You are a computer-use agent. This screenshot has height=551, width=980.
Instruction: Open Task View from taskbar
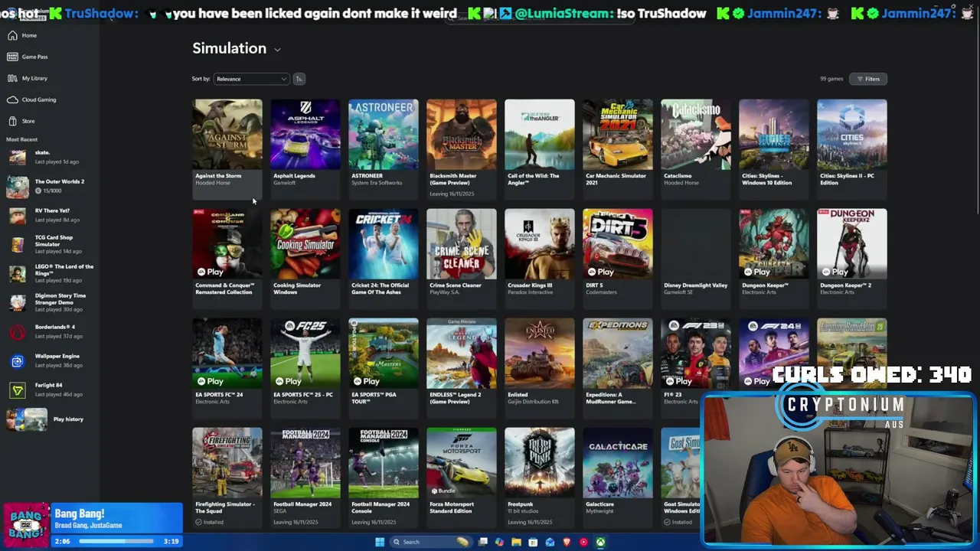click(483, 542)
